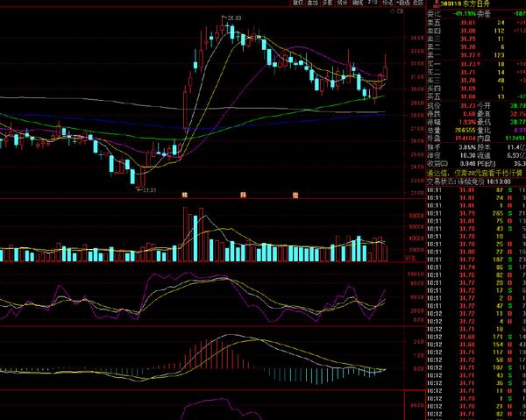Click the 返回 back button
Image resolution: width=526 pixels, height=420 pixels.
[417, 3]
